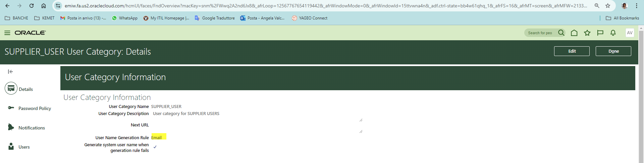This screenshot has width=644, height=163.
Task: Open the Chrome profile avatar
Action: pos(624,6)
